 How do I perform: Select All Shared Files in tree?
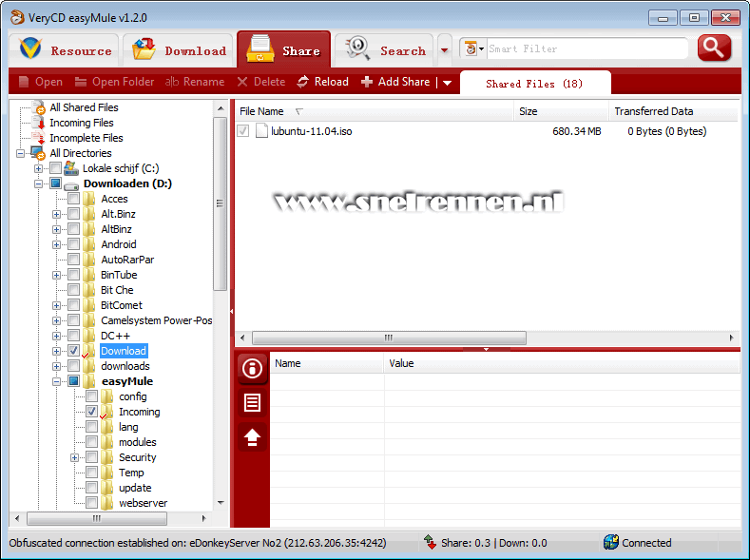point(84,107)
